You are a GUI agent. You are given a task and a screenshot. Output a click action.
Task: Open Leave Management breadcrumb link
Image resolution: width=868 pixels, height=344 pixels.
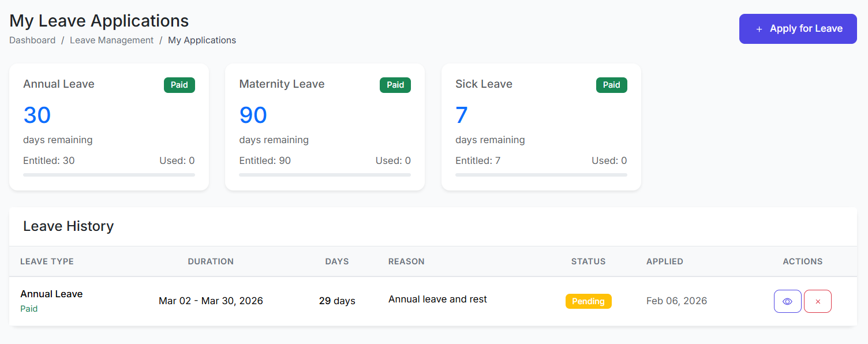111,40
